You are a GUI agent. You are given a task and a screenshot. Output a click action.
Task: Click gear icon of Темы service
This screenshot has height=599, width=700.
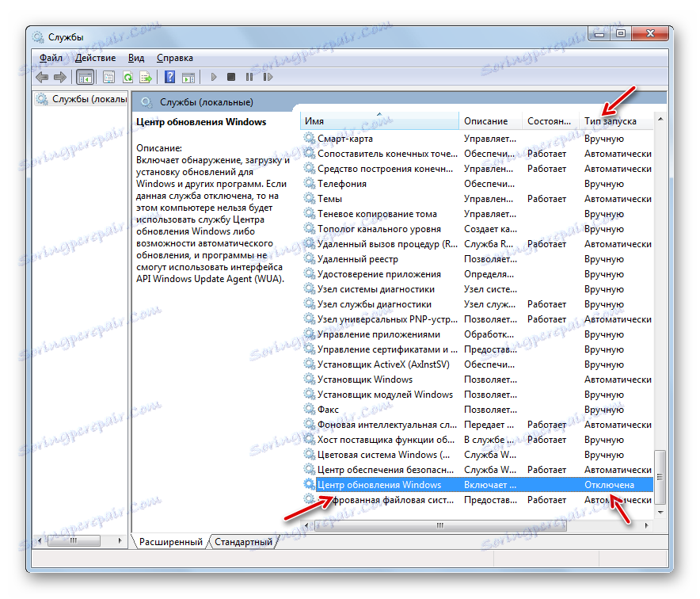(x=310, y=198)
